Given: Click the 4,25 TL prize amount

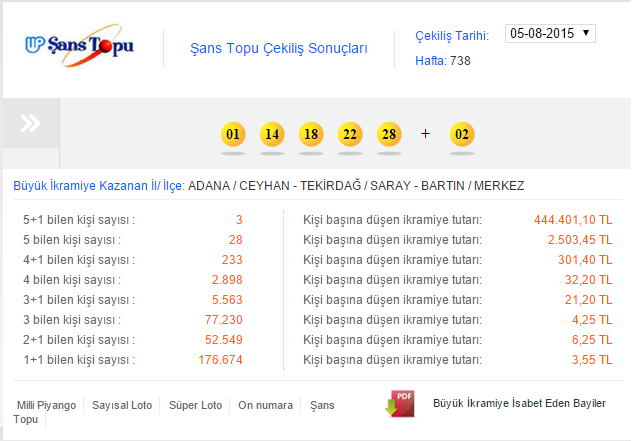Looking at the screenshot, I should pos(592,320).
